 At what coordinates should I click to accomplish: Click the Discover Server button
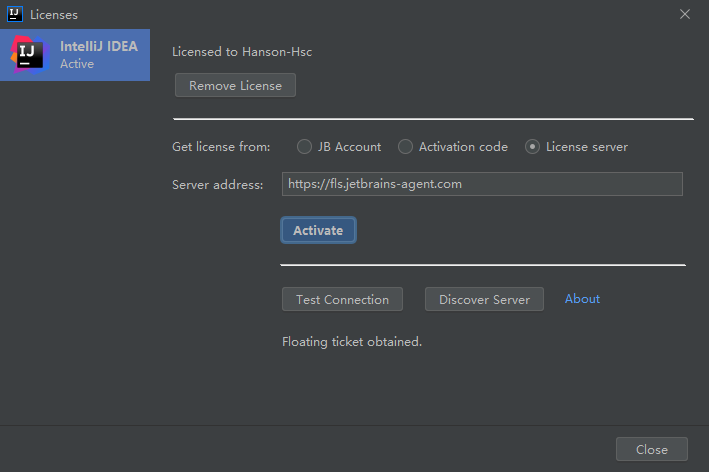click(484, 299)
